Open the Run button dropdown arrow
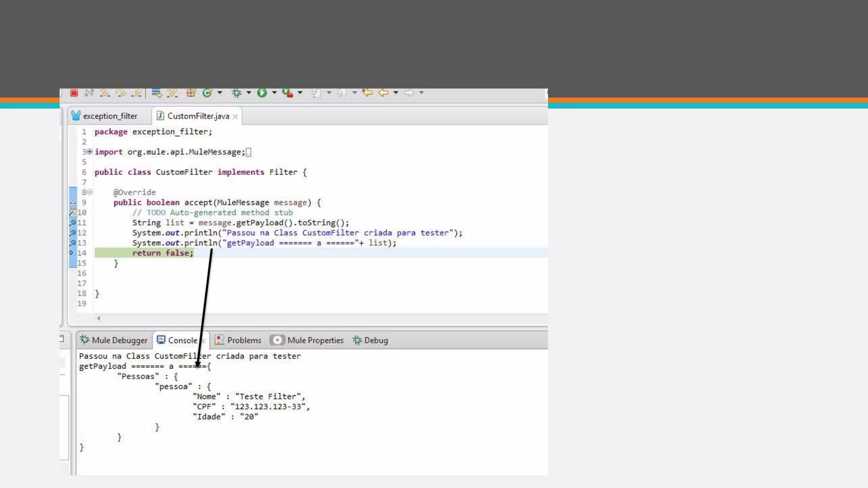 (274, 92)
